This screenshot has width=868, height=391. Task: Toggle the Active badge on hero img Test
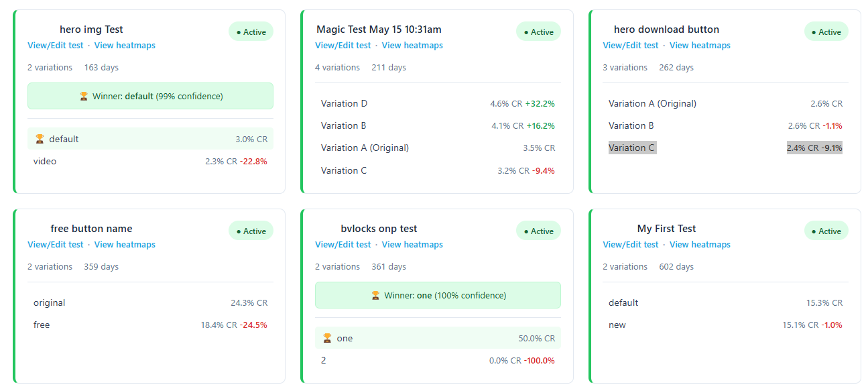pos(251,31)
